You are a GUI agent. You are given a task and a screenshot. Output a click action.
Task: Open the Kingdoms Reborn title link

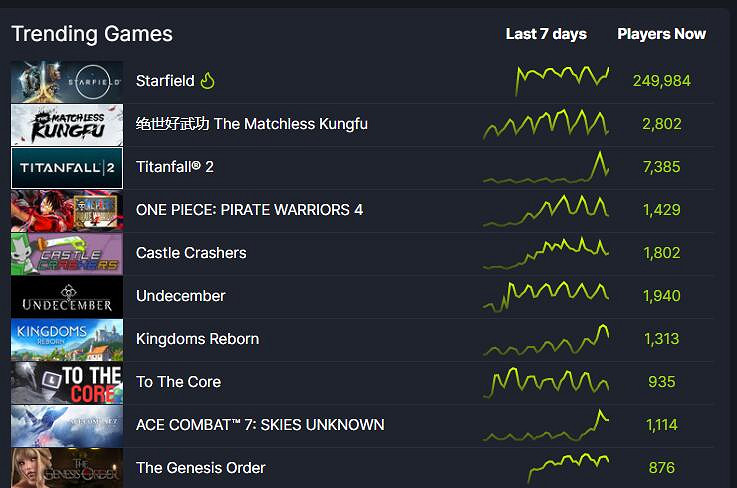pyautogui.click(x=197, y=339)
